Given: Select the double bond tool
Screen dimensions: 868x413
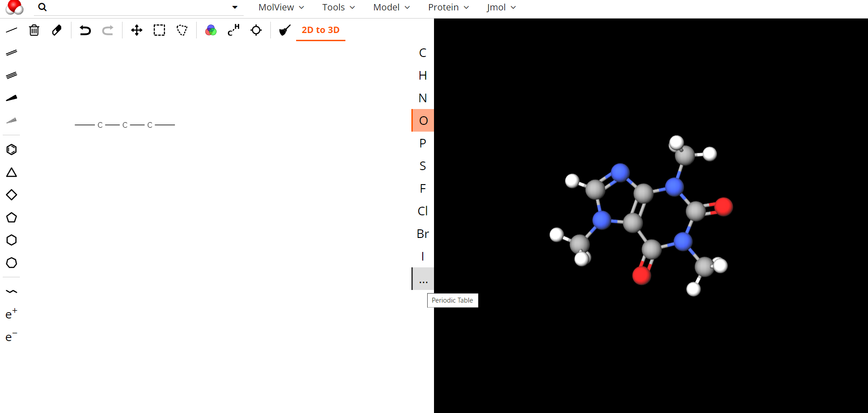Looking at the screenshot, I should [x=11, y=53].
